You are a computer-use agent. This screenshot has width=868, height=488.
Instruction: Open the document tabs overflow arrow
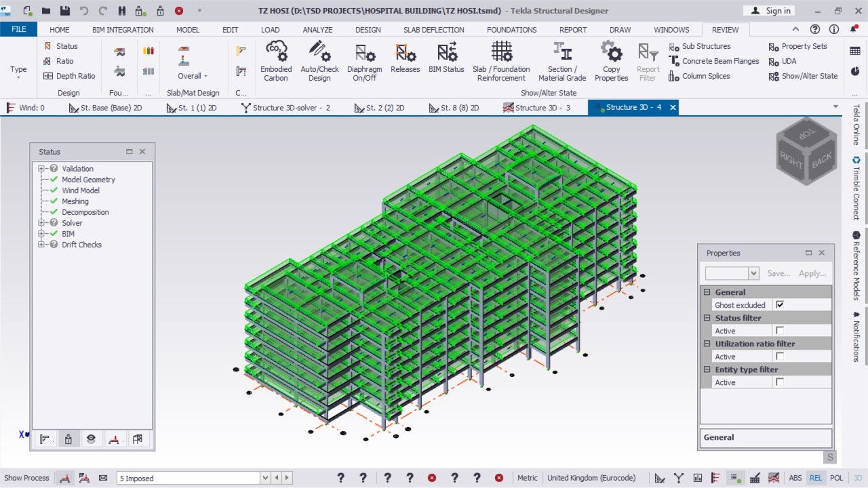coord(835,107)
